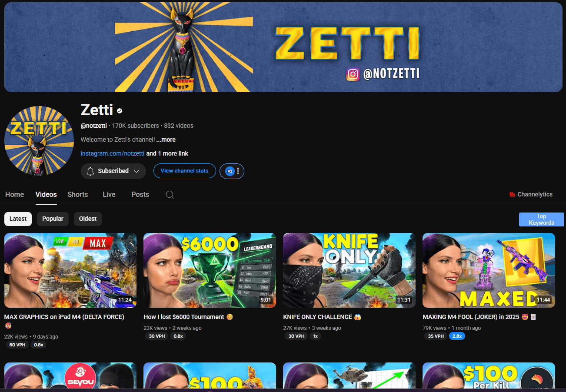Click title KNIFE ONLY CHALLENGE
566x392 pixels.
[322, 317]
